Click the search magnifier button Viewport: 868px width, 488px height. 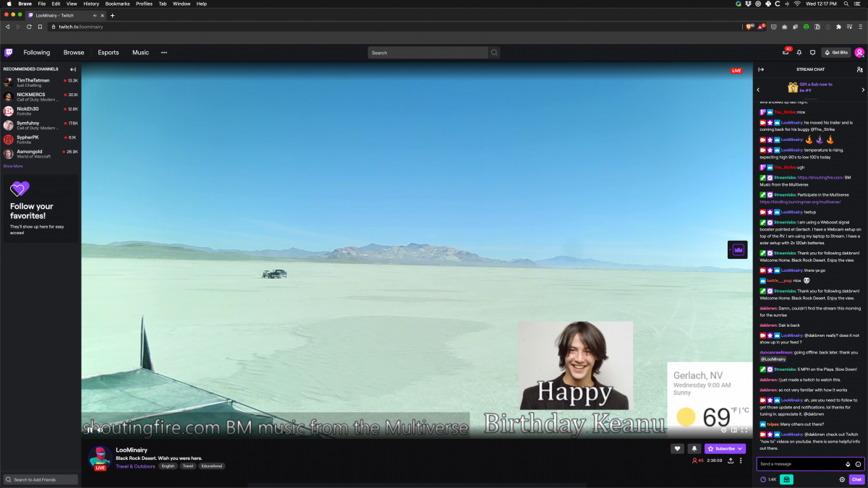pos(494,52)
